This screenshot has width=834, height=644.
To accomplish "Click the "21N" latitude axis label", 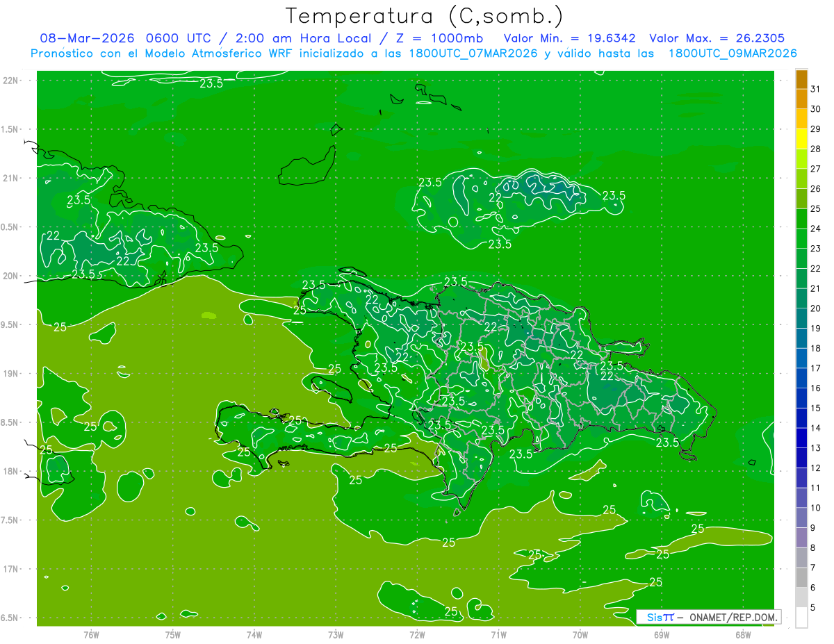I will click(12, 178).
